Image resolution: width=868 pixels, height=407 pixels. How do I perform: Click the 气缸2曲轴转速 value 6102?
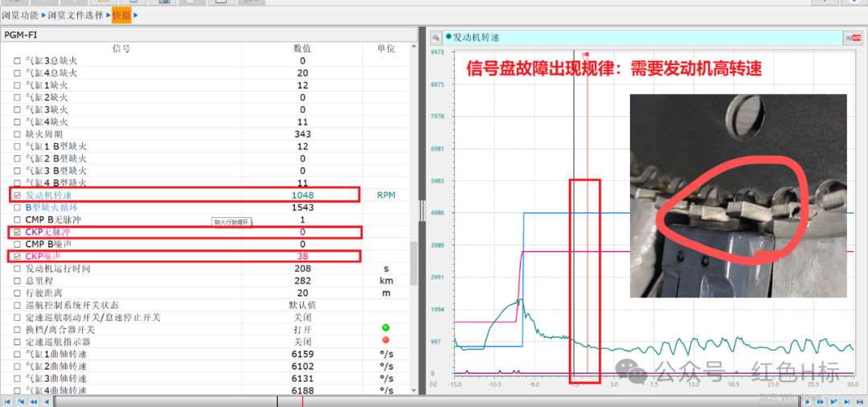(x=302, y=367)
